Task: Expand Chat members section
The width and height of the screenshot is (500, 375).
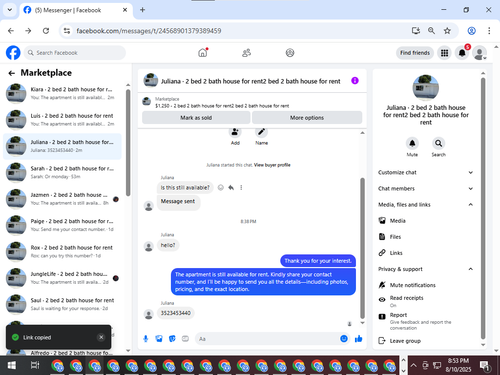Action: [426, 188]
